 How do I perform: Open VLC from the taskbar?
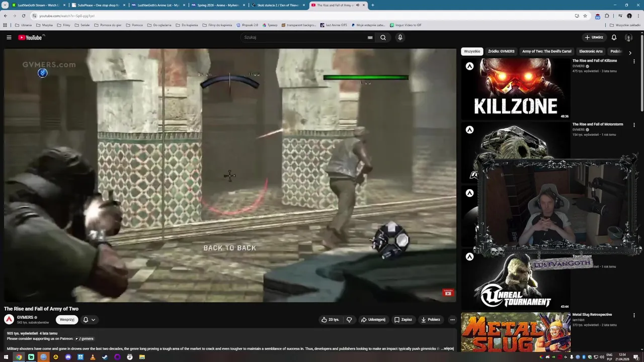pyautogui.click(x=93, y=357)
